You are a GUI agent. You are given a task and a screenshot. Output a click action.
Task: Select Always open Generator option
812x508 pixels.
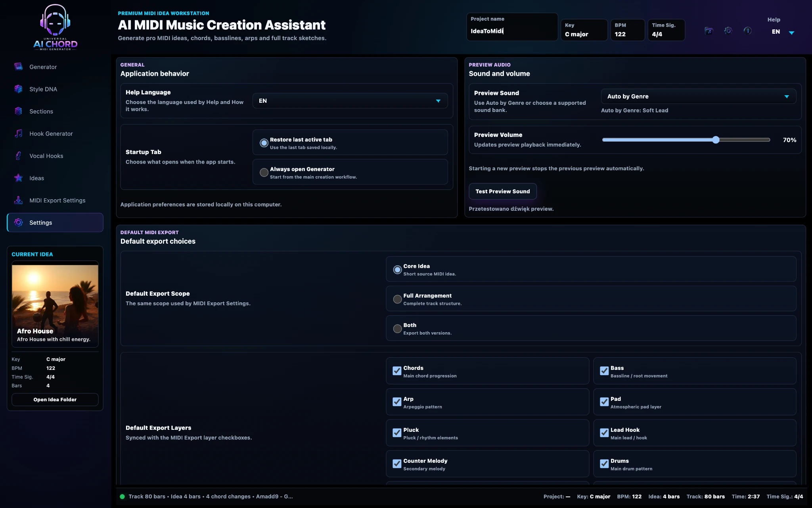(350, 172)
